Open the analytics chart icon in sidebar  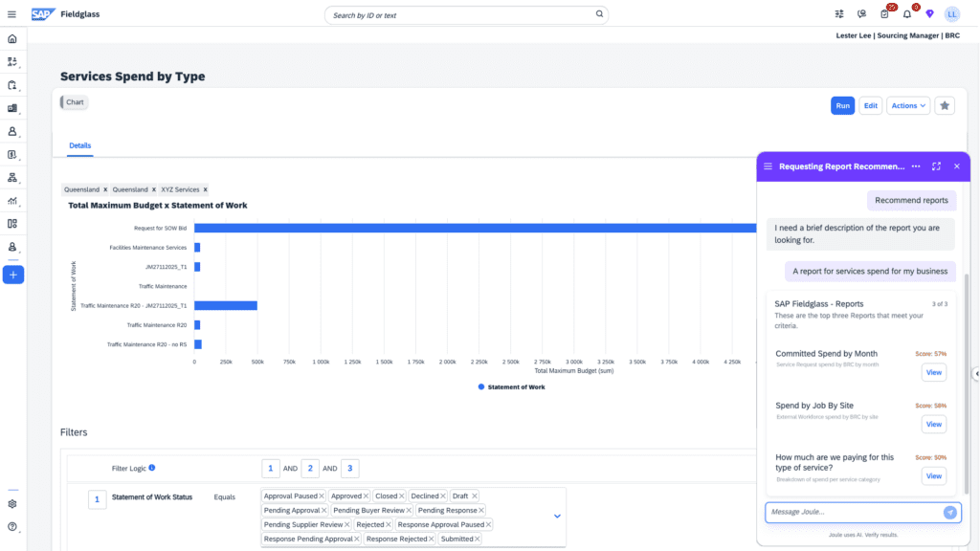12,201
